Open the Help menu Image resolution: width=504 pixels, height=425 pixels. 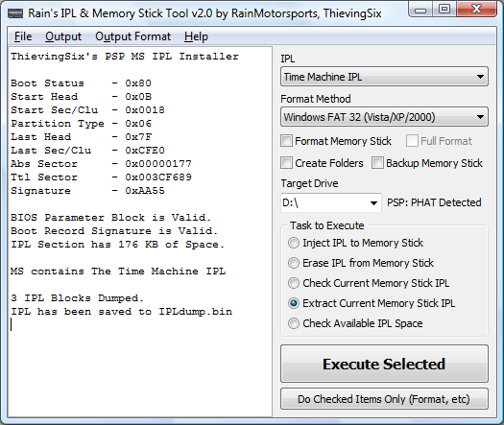196,36
